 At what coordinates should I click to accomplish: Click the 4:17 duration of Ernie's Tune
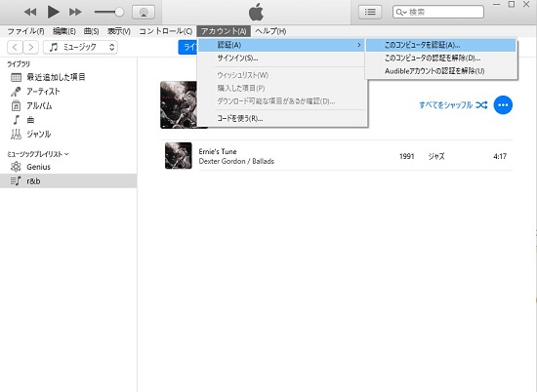pos(500,156)
